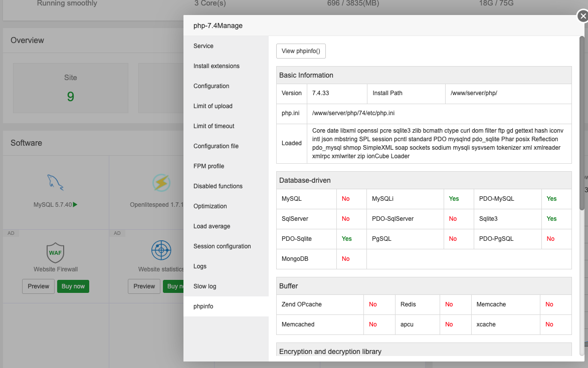
Task: Go to Configuration settings
Action: pyautogui.click(x=212, y=86)
